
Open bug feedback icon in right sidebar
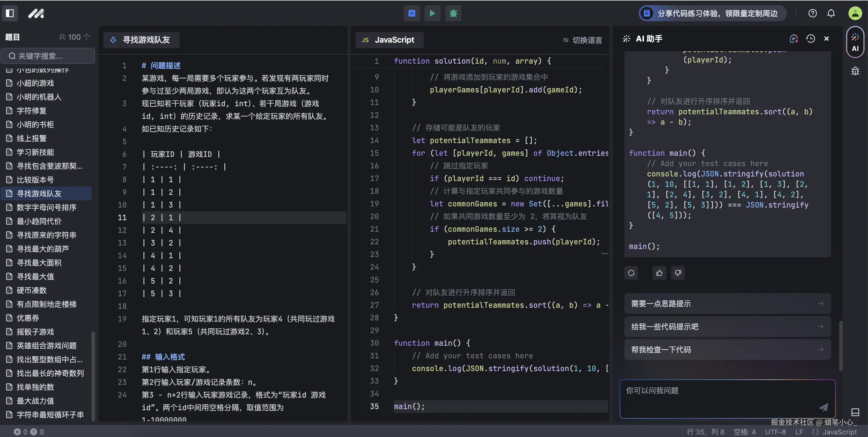point(856,71)
